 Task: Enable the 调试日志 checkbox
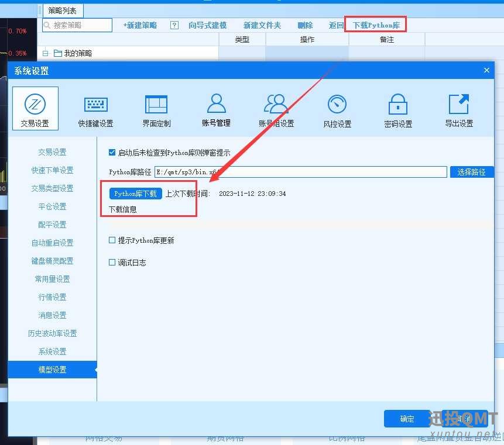click(x=112, y=263)
